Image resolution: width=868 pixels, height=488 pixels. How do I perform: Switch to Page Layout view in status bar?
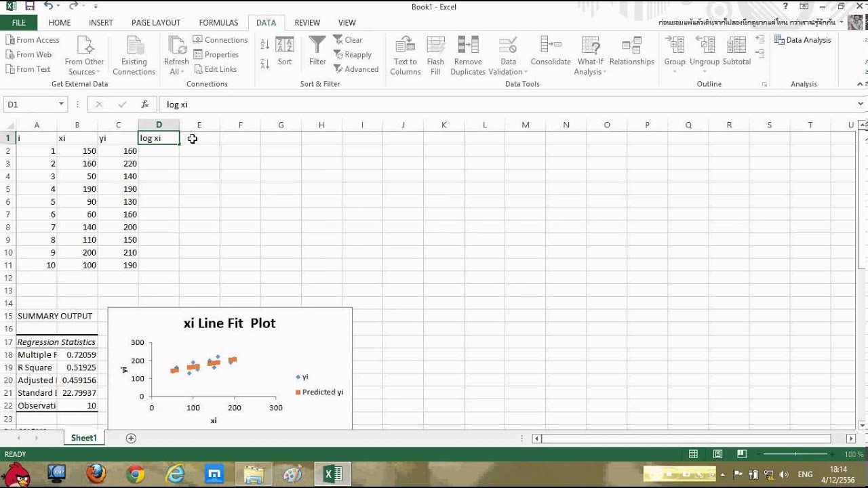tap(717, 454)
